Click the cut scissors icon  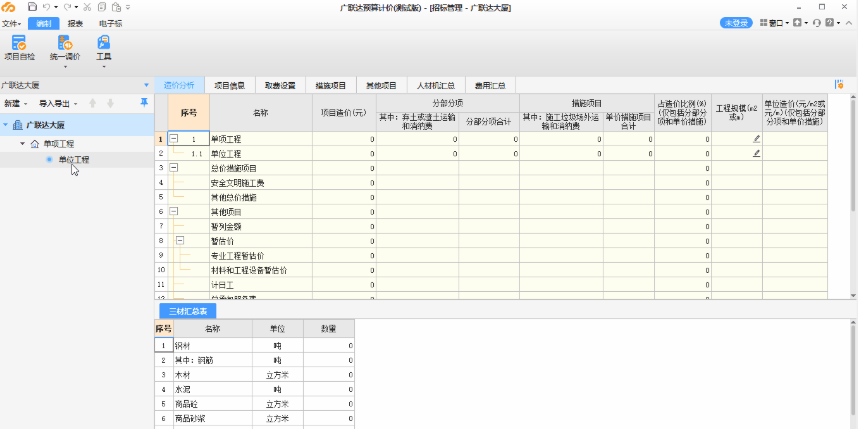click(88, 7)
